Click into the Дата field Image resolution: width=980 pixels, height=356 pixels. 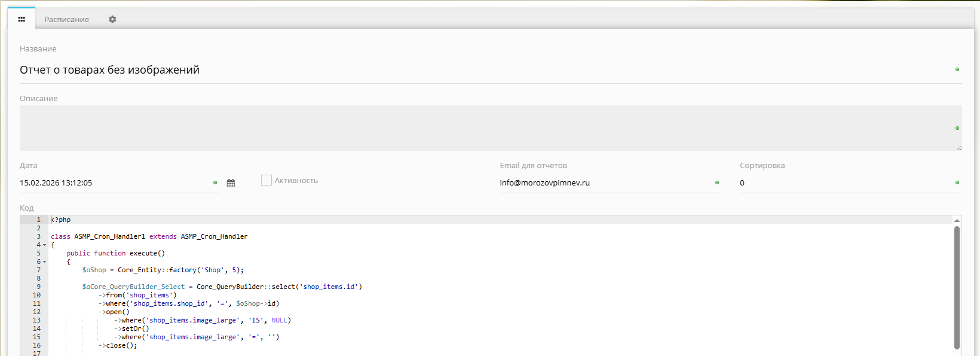click(x=114, y=183)
